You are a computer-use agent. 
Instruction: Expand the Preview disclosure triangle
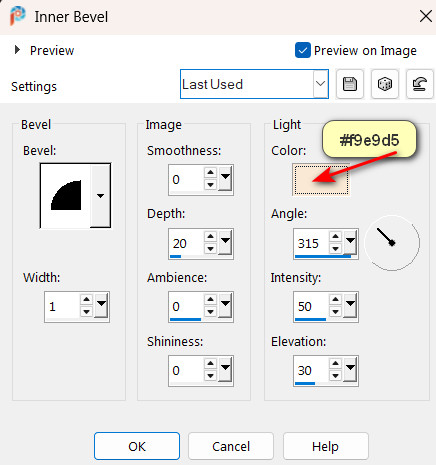point(17,50)
